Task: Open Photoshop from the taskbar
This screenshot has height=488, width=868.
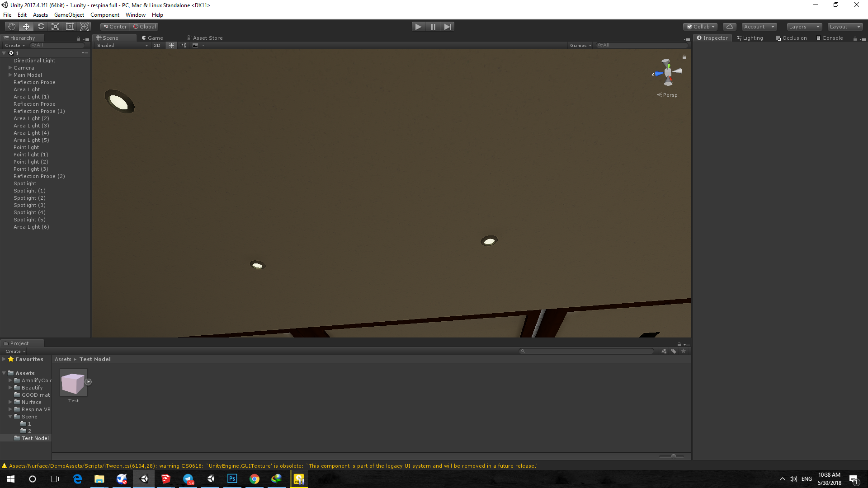Action: pos(232,479)
